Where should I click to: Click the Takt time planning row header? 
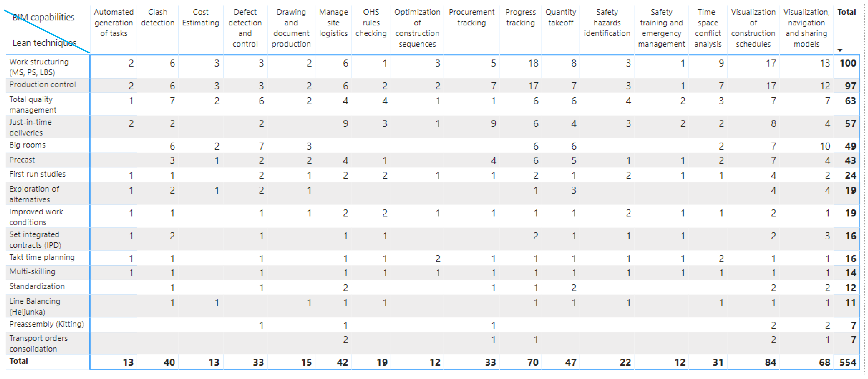(42, 257)
